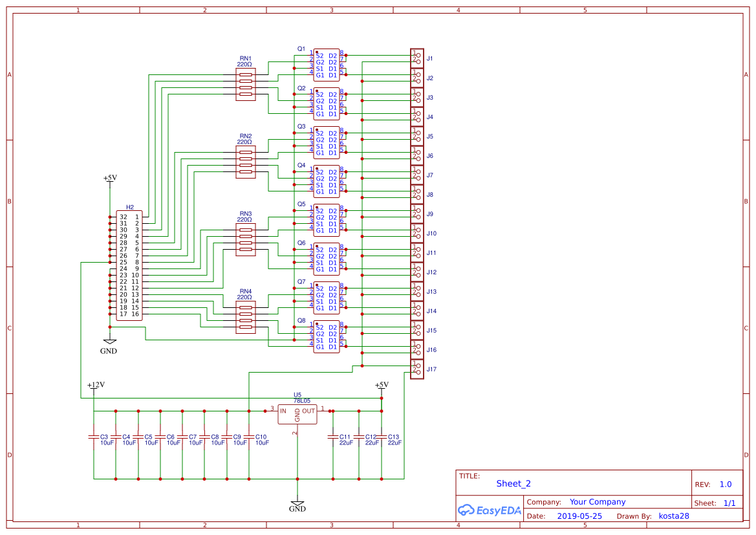Click the revision 1.0 text
756x535 pixels.
[x=724, y=483]
